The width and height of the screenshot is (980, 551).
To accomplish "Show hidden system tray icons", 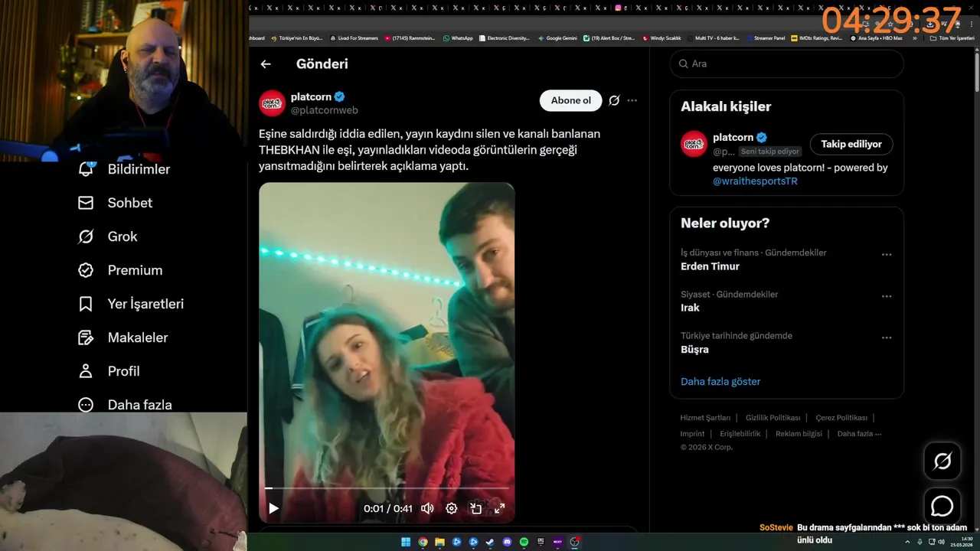I will [908, 542].
